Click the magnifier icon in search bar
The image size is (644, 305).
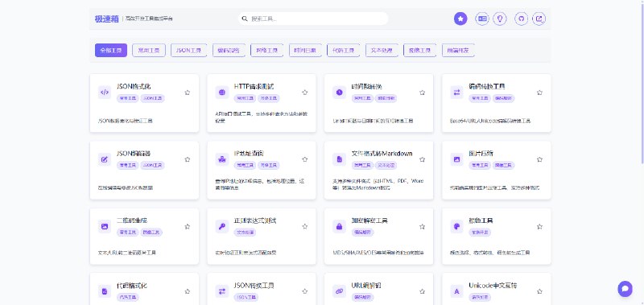[245, 19]
